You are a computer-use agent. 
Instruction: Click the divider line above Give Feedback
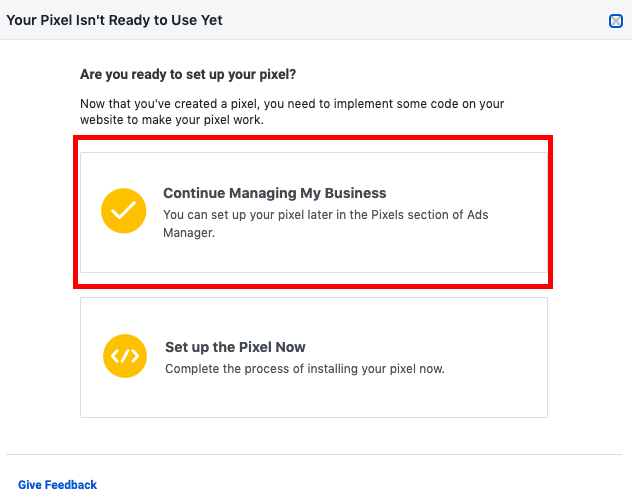click(315, 455)
